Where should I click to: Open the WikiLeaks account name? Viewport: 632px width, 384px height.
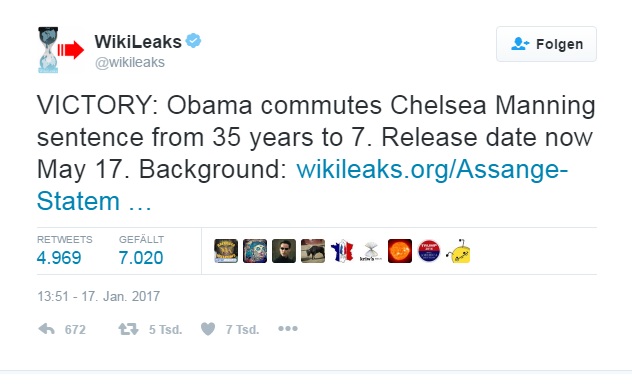(138, 42)
